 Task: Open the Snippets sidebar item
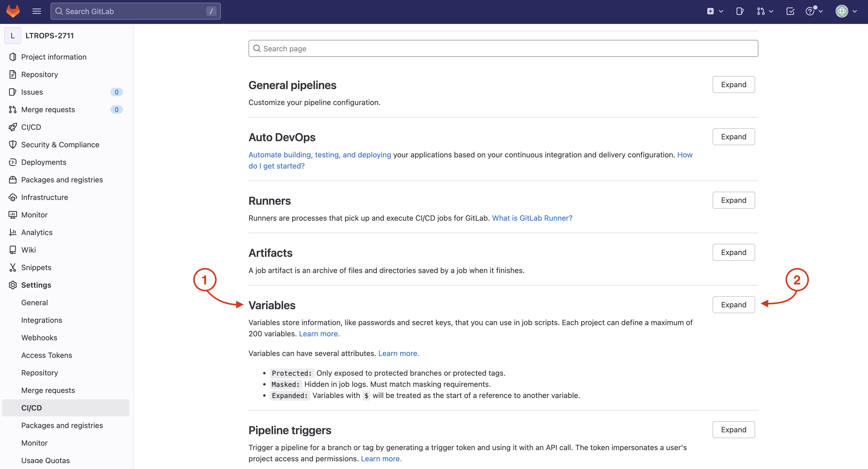pos(36,268)
